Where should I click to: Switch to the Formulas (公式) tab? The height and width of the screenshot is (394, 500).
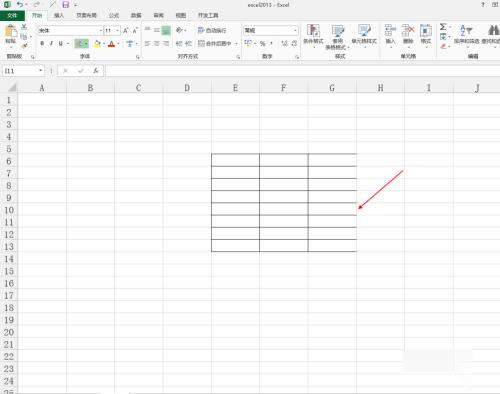pos(114,15)
